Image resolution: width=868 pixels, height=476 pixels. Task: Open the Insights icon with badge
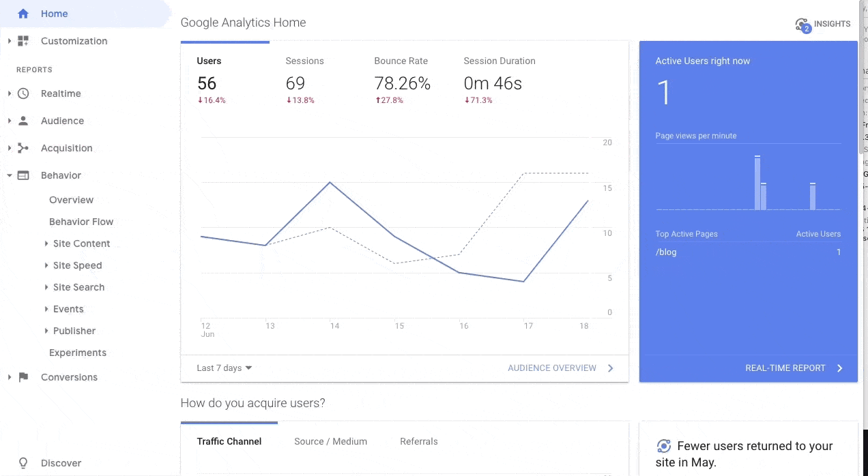point(802,25)
